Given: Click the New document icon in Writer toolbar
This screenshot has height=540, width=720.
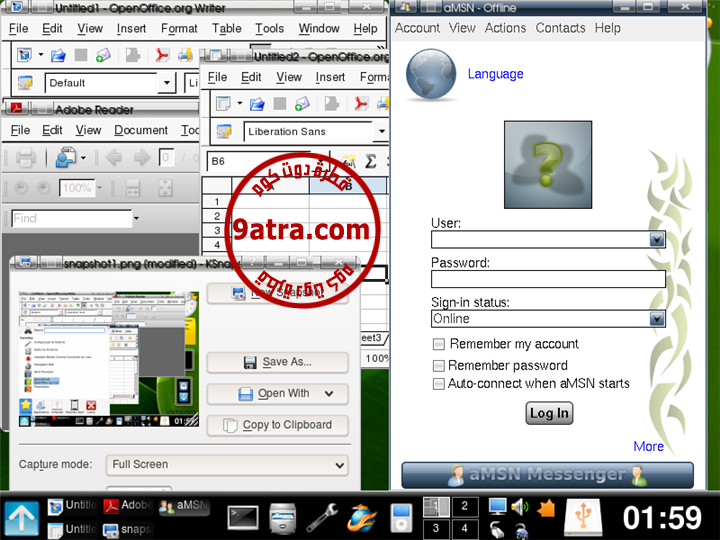Looking at the screenshot, I should pos(24,56).
